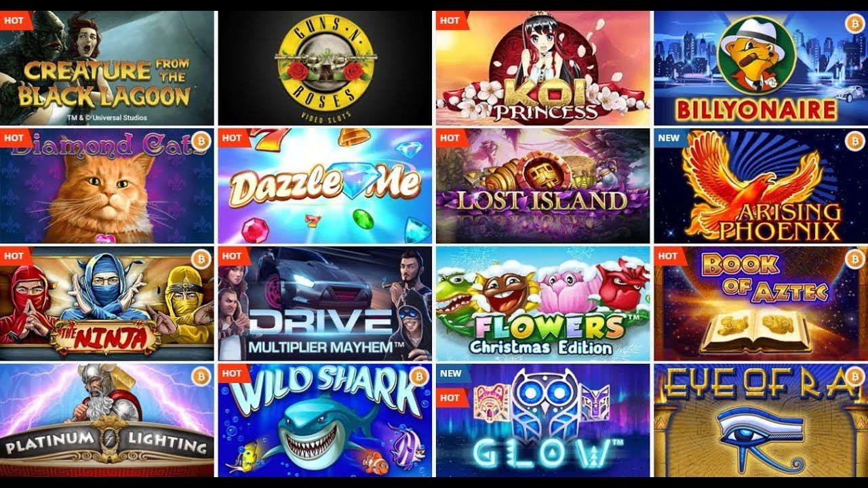Click the Bitcoin badge on Platinum Lighting
Screen dimensions: 868x488
201,376
